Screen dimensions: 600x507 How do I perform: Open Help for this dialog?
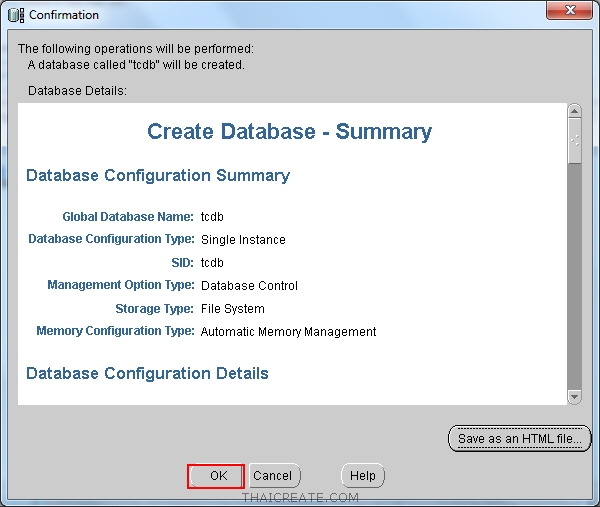[x=362, y=476]
